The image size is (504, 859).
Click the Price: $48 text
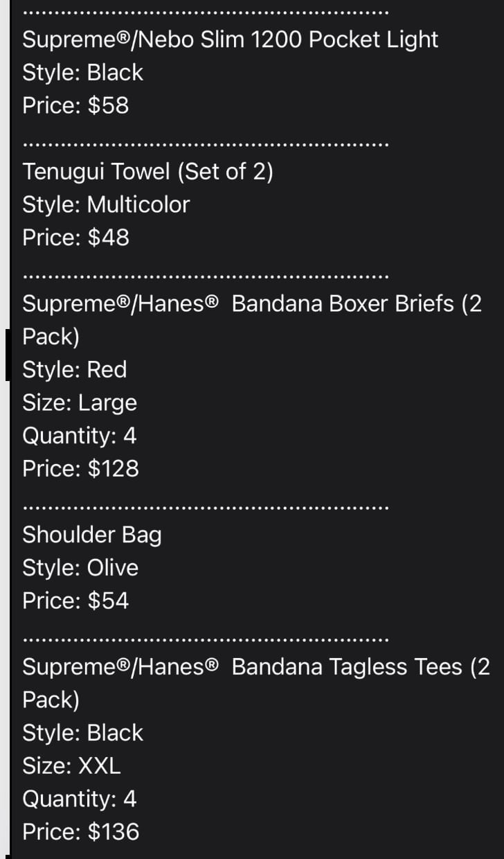point(75,238)
